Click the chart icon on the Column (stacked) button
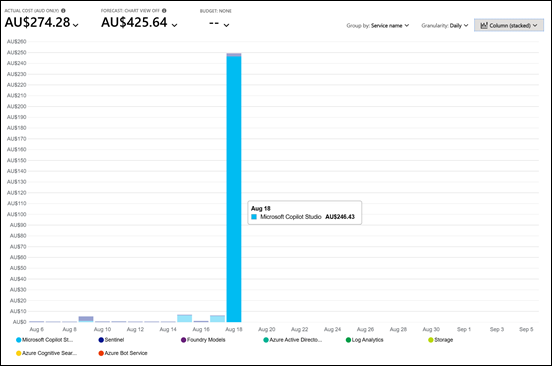The height and width of the screenshot is (366, 552). pos(484,25)
